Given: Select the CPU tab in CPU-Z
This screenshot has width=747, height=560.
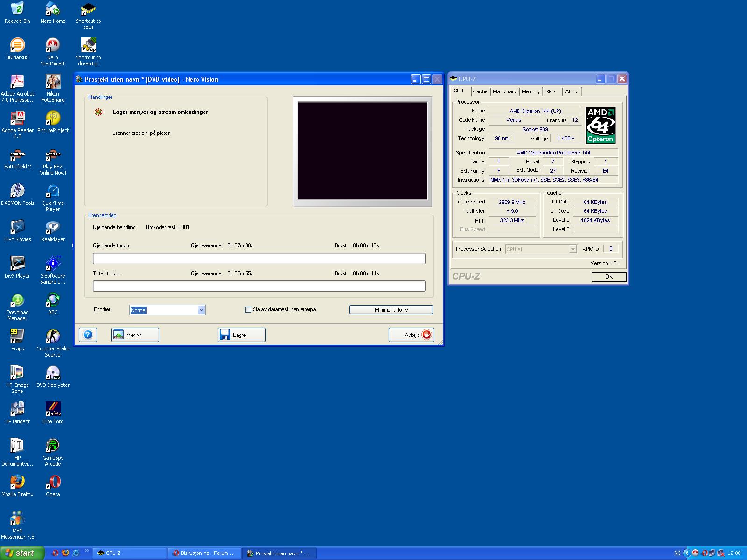Looking at the screenshot, I should pos(460,91).
